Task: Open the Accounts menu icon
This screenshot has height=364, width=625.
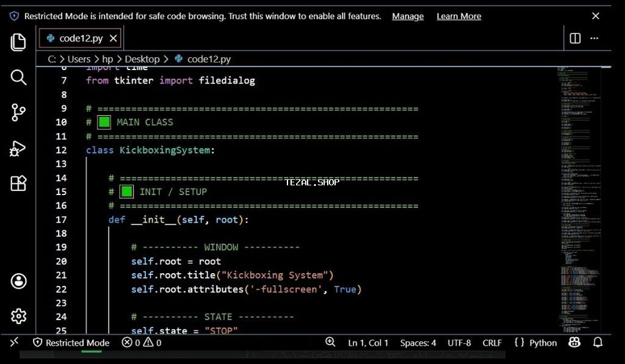Action: [18, 281]
